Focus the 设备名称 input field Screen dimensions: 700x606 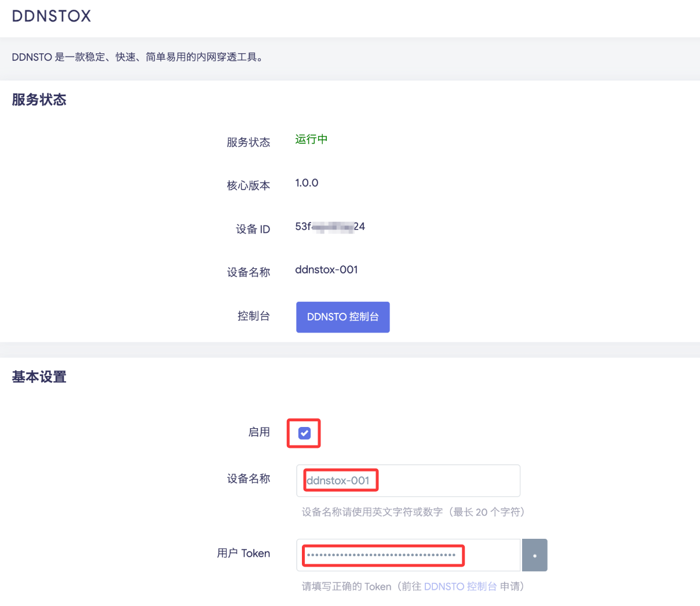point(408,480)
